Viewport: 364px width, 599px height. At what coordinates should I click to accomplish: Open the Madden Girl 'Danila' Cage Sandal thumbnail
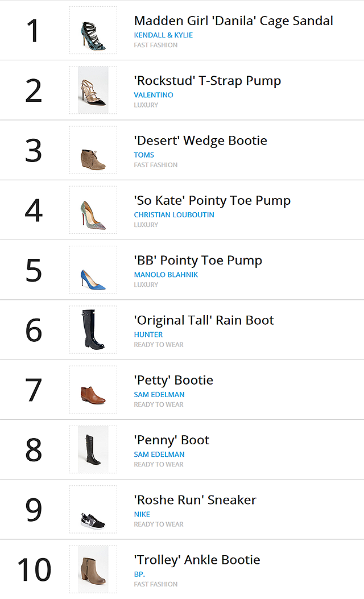coord(93,31)
